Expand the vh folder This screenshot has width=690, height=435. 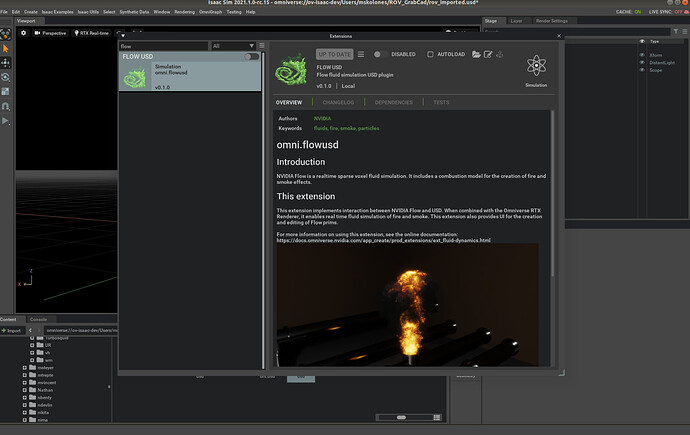[32, 353]
